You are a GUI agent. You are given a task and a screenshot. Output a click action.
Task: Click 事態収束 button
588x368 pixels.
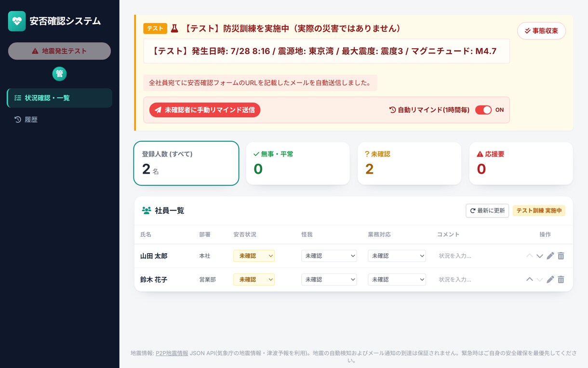point(541,31)
